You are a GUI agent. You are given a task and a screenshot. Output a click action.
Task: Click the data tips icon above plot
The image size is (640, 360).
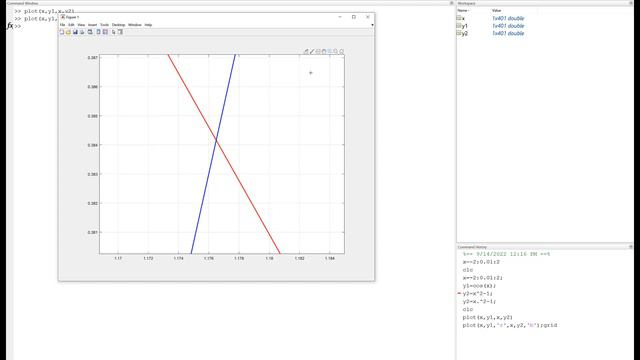pyautogui.click(x=318, y=51)
